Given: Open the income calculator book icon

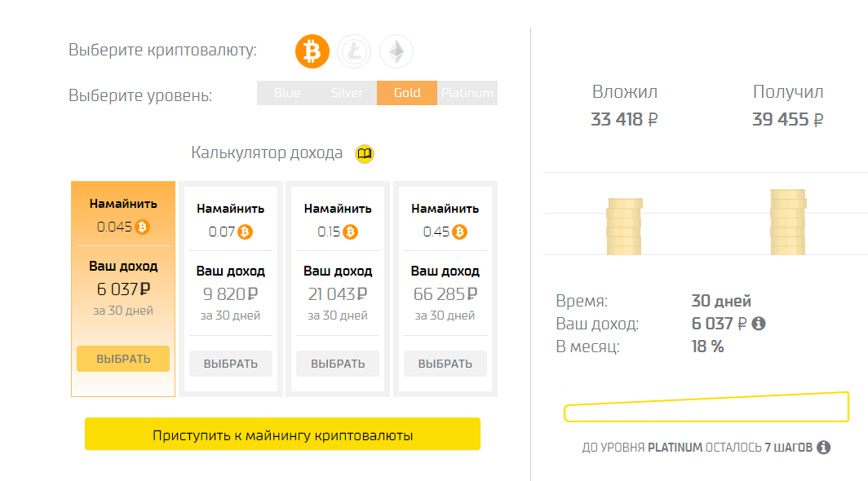Looking at the screenshot, I should pyautogui.click(x=364, y=153).
